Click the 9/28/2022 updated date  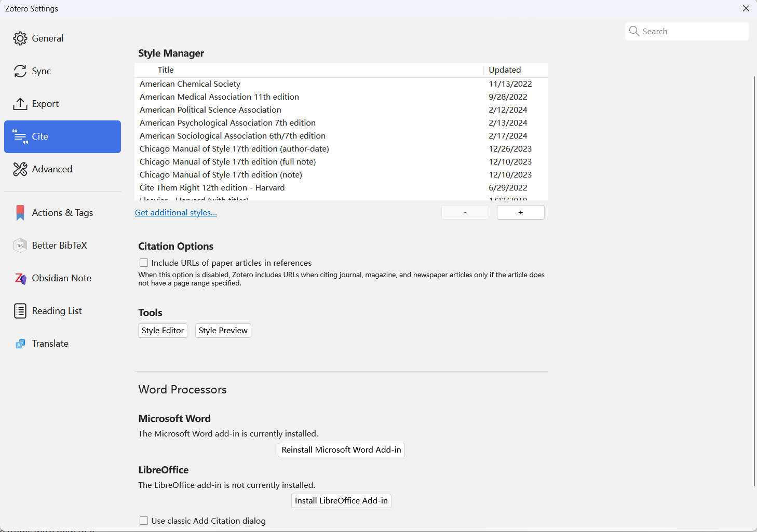pos(508,97)
